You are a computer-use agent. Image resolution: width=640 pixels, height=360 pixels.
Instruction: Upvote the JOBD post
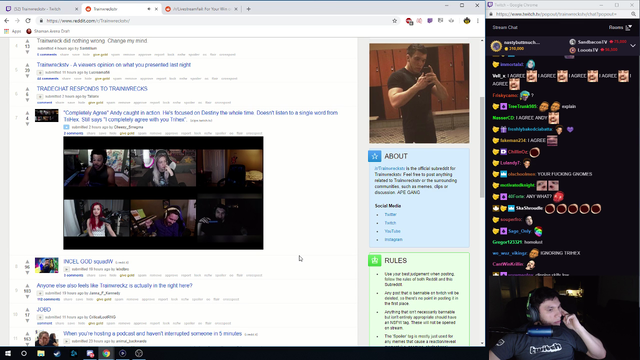pos(27,310)
